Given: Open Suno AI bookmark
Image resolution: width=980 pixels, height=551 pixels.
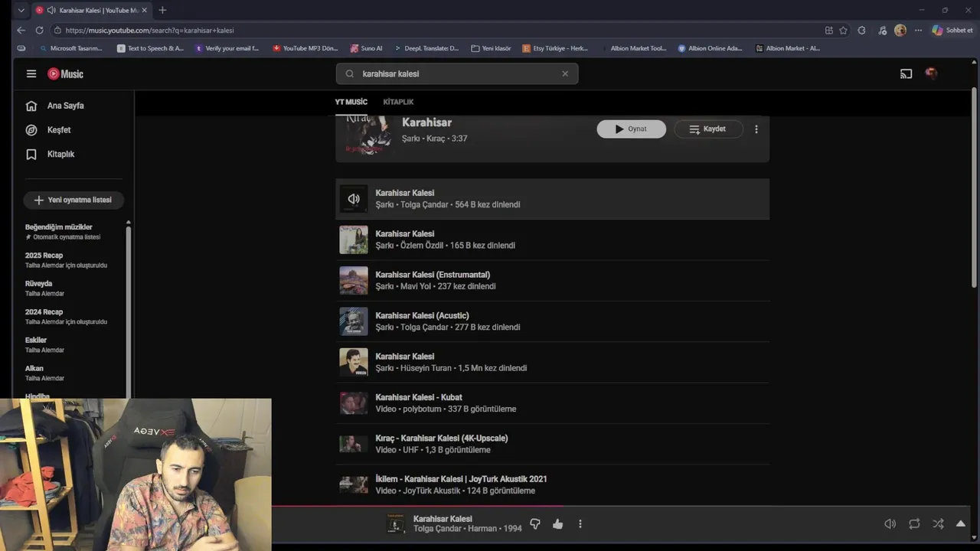Looking at the screenshot, I should [x=366, y=48].
